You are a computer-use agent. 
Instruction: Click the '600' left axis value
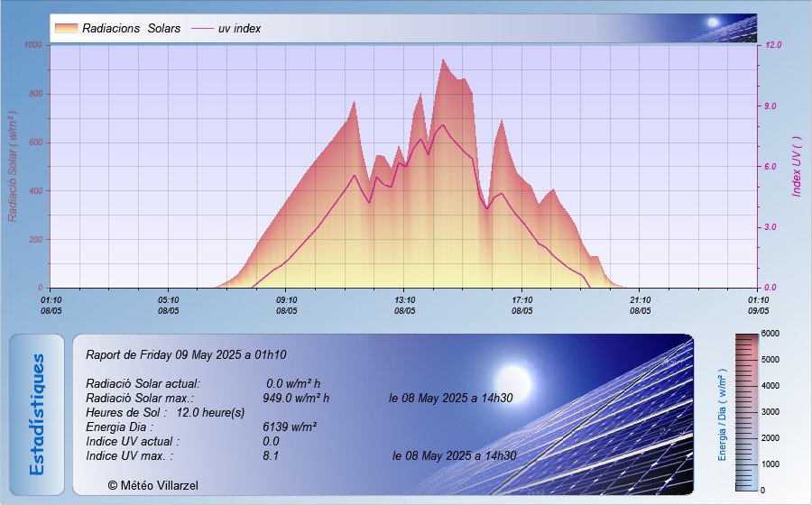tap(35, 142)
